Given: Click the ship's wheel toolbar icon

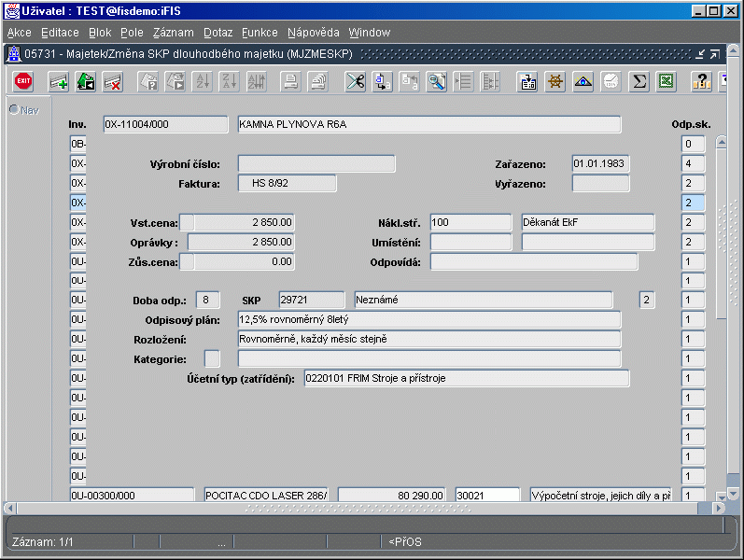Looking at the screenshot, I should [x=555, y=81].
